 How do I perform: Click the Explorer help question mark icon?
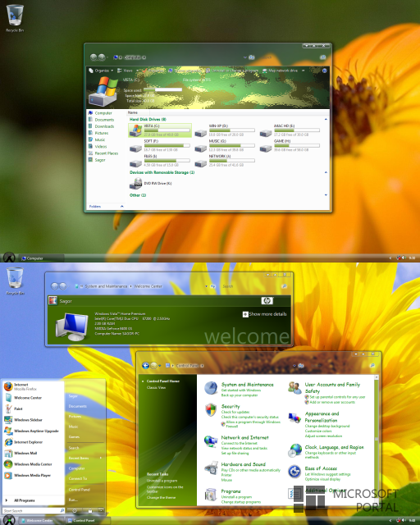tap(324, 71)
